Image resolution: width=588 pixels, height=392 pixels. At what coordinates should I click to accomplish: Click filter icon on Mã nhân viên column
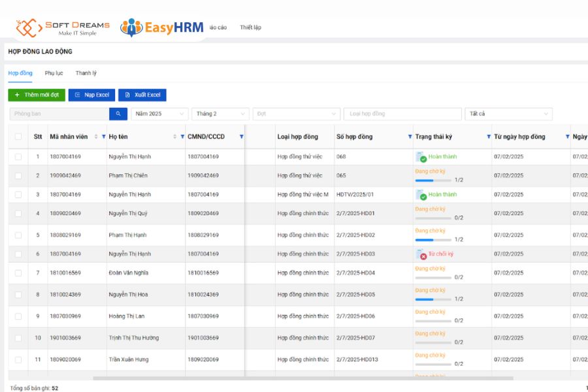[104, 137]
